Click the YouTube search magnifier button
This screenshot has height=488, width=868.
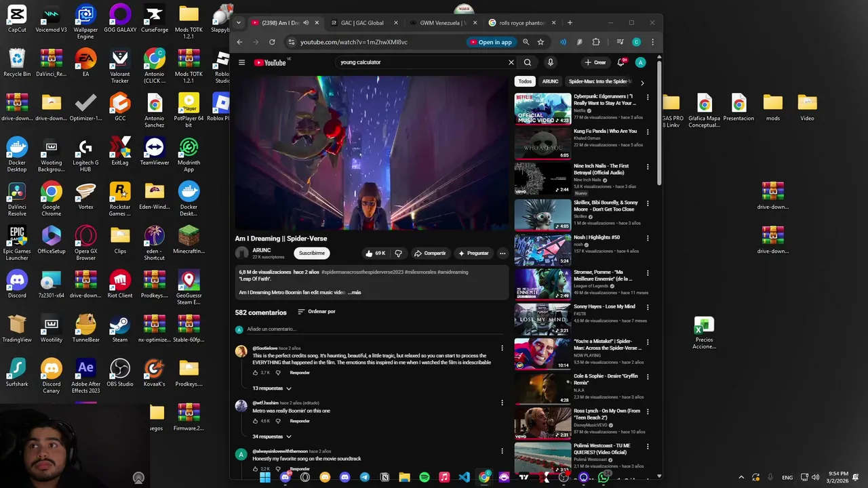528,62
